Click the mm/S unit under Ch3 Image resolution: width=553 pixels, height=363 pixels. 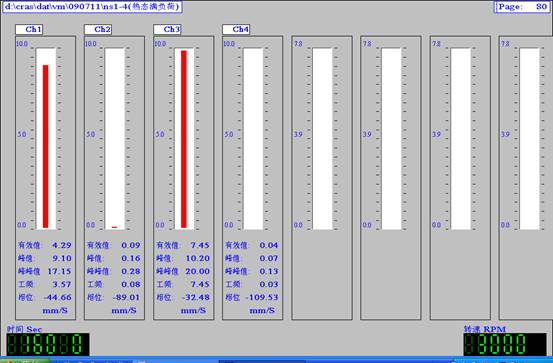193,310
